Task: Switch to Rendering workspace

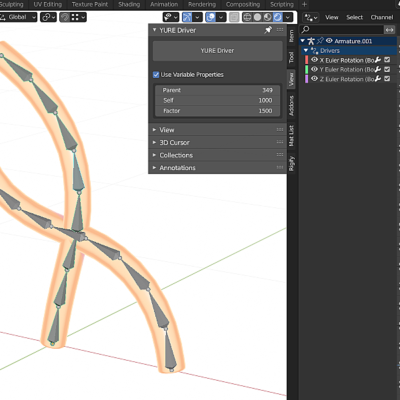Action: click(202, 4)
